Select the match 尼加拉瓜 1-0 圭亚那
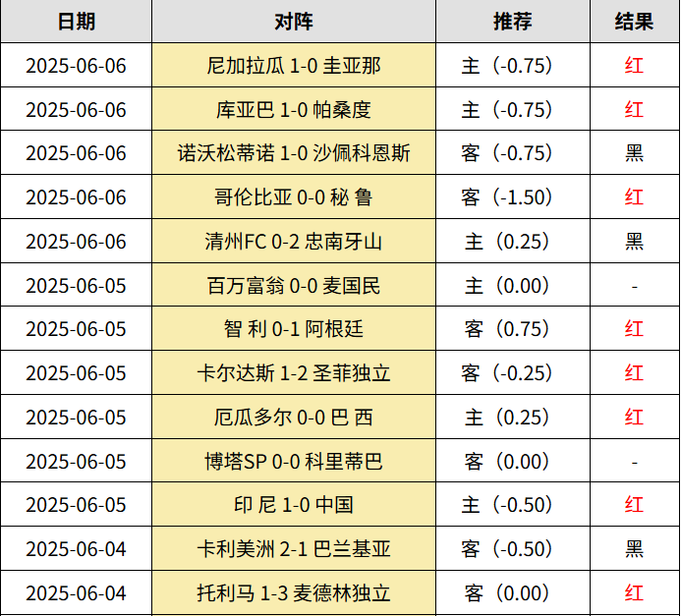681x616 pixels. [294, 66]
